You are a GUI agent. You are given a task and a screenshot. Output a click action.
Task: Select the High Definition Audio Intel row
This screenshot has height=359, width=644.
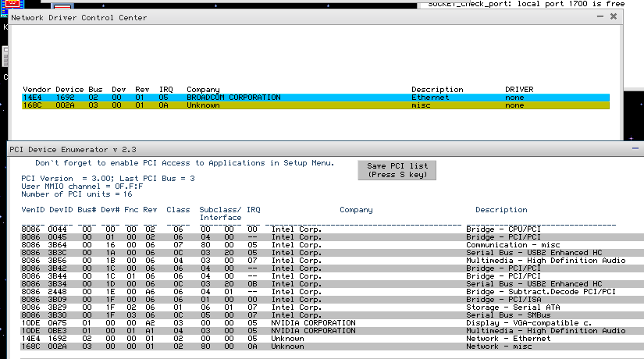(312, 260)
